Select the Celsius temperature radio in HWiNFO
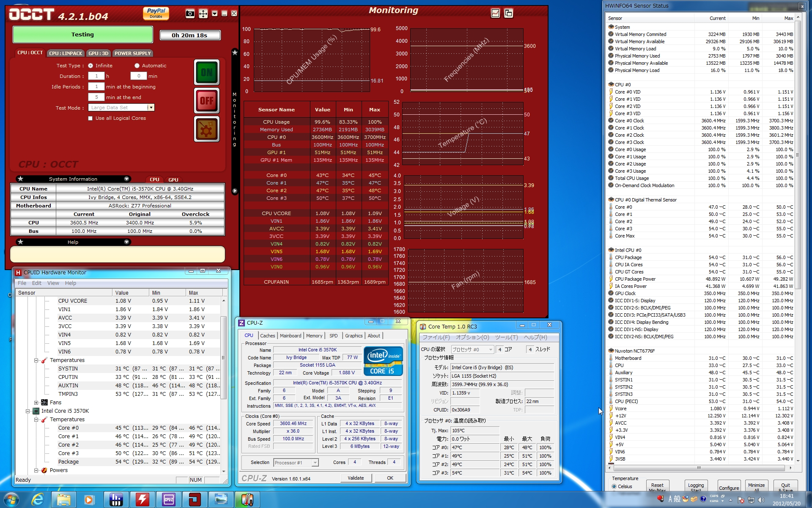Screen dimensions: 812x508 614,486
